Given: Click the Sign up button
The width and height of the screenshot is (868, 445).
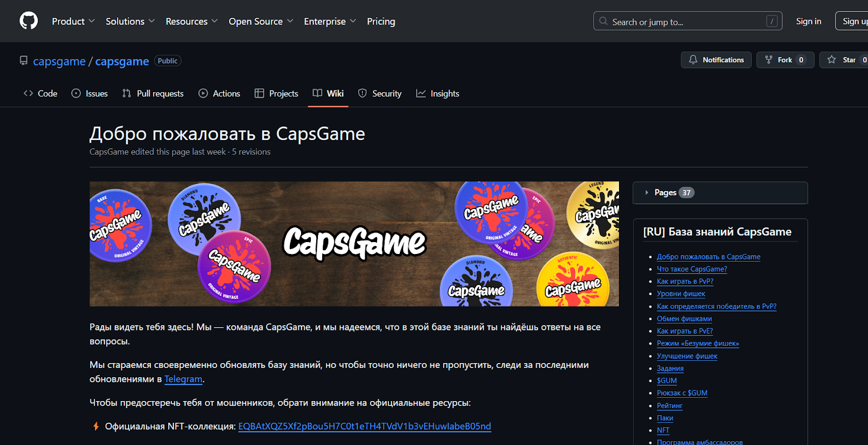Looking at the screenshot, I should click(x=852, y=21).
